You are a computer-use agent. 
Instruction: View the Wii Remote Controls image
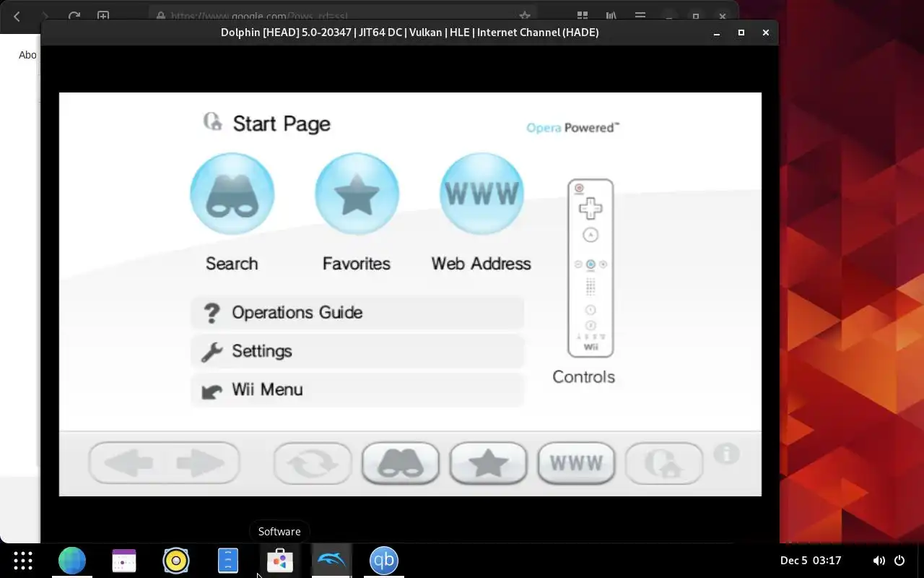click(590, 268)
